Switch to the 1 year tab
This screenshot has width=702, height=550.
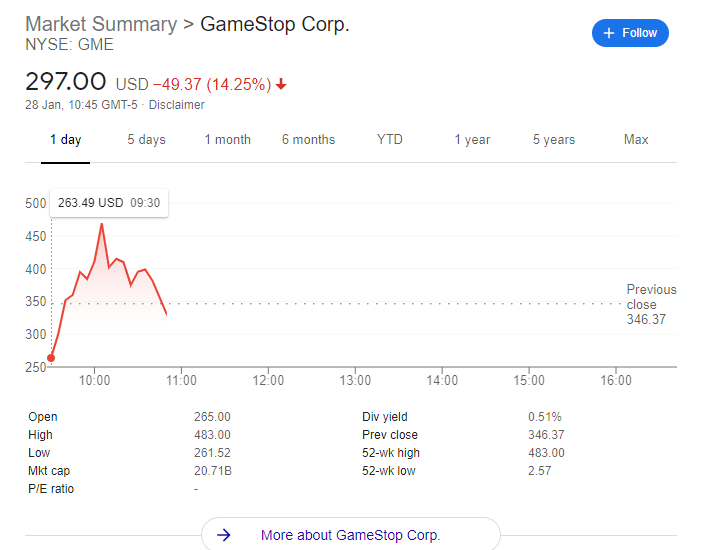click(472, 139)
